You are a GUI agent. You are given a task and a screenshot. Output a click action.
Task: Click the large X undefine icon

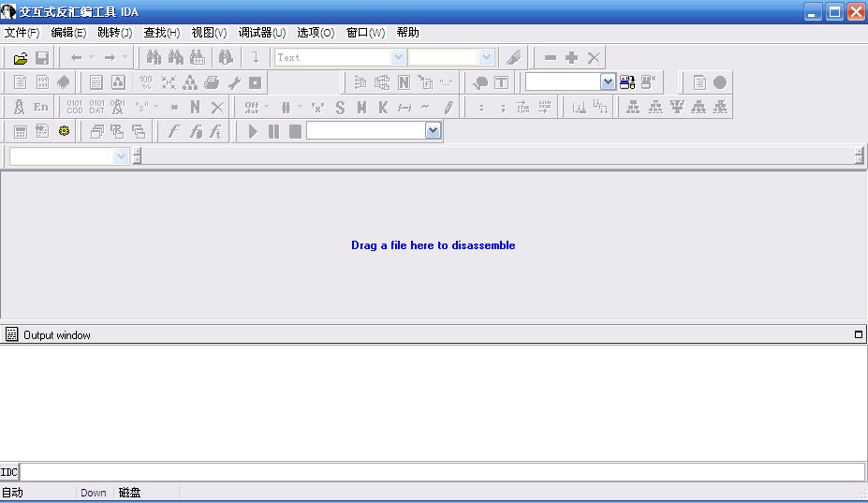pos(217,107)
